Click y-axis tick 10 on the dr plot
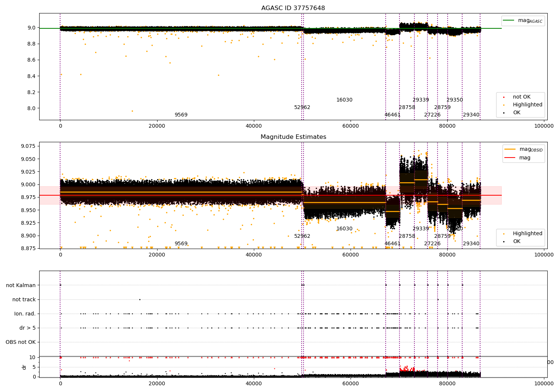 click(x=32, y=358)
